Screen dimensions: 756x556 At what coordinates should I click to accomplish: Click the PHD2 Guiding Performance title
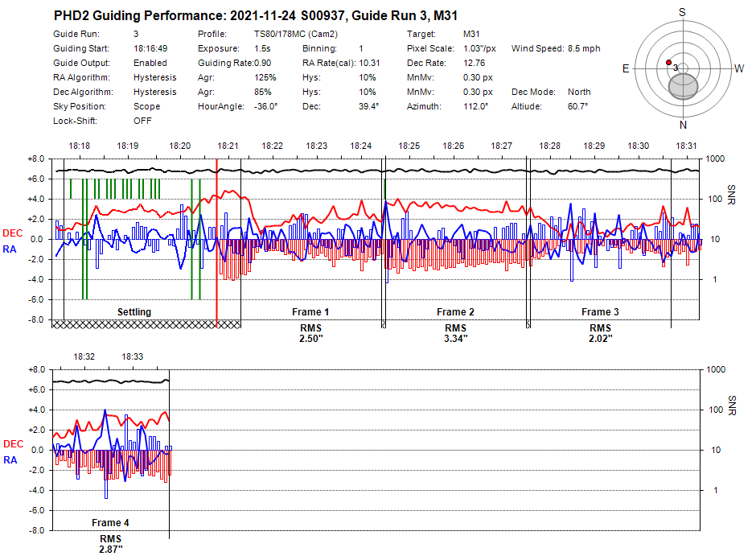point(256,16)
